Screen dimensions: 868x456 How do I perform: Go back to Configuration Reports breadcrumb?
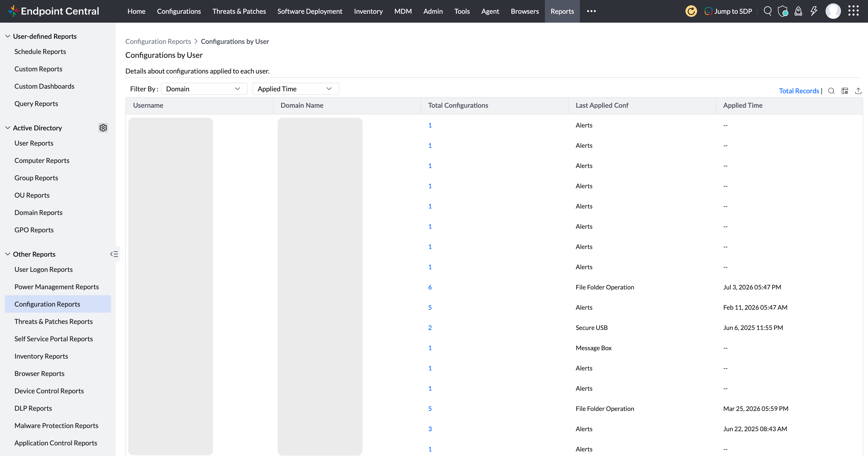coord(158,41)
